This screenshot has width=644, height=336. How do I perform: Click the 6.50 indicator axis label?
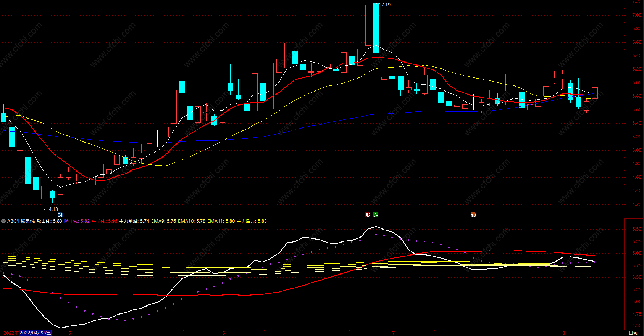(x=637, y=229)
